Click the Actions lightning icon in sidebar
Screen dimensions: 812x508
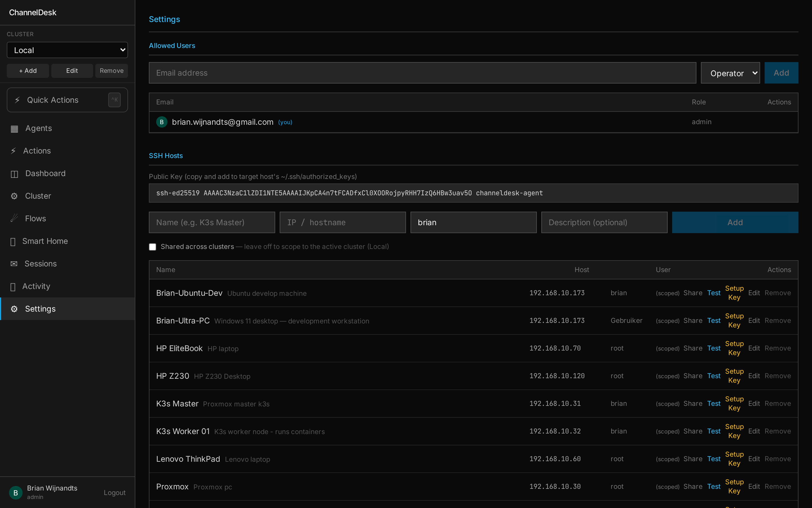coord(13,151)
